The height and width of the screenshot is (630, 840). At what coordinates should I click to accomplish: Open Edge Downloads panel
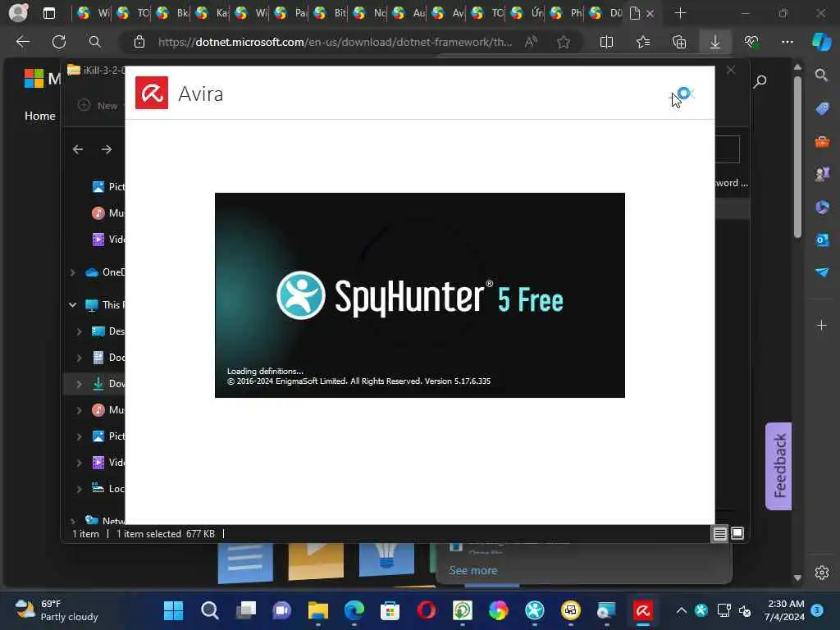(x=715, y=42)
